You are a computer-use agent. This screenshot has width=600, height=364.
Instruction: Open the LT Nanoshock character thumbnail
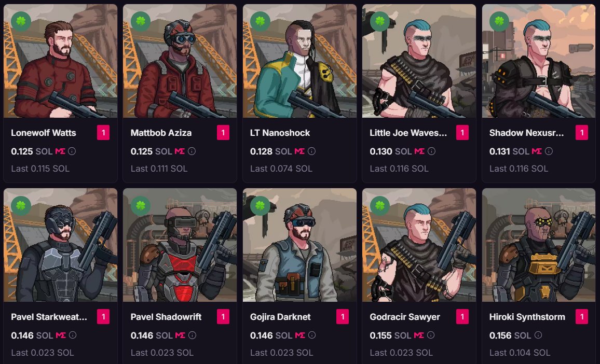(x=299, y=61)
